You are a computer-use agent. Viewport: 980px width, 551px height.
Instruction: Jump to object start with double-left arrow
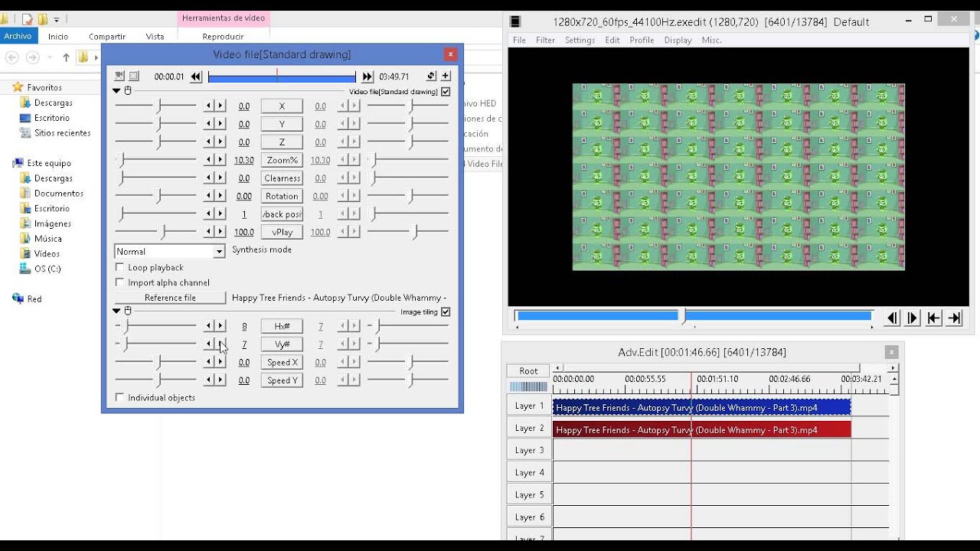click(x=197, y=77)
